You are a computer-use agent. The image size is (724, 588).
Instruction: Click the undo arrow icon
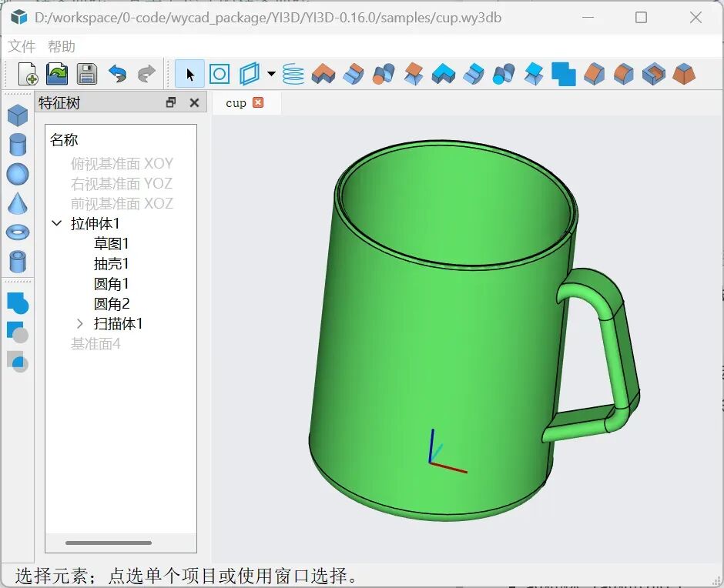(117, 74)
